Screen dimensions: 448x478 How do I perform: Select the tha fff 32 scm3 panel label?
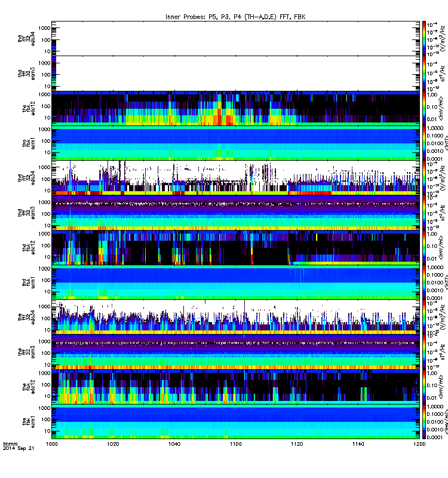(26, 73)
